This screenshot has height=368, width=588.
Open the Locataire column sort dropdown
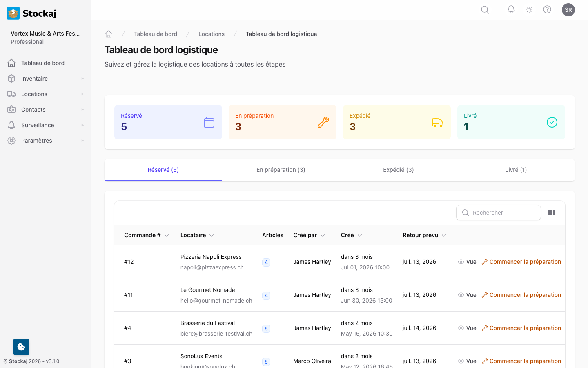click(212, 235)
